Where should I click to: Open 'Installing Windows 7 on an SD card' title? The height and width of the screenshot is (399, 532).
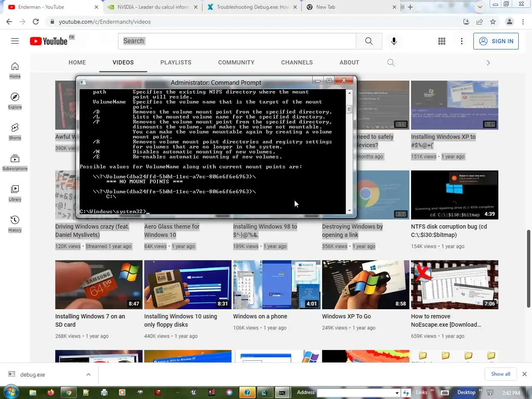90,320
